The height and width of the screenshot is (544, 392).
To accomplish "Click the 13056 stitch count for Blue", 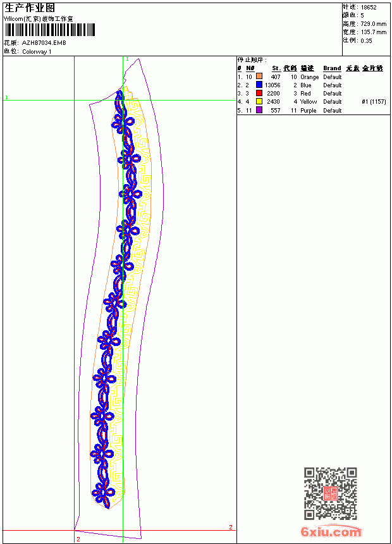I will [x=273, y=85].
